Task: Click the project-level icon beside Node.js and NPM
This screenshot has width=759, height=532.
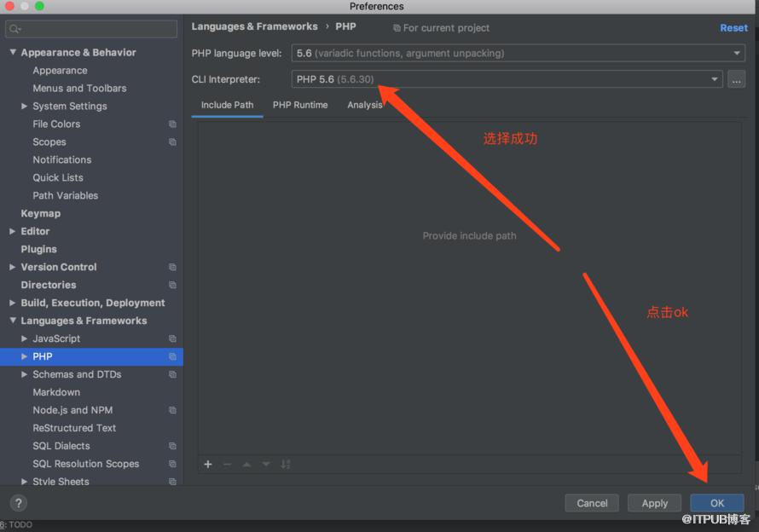Action: point(172,410)
